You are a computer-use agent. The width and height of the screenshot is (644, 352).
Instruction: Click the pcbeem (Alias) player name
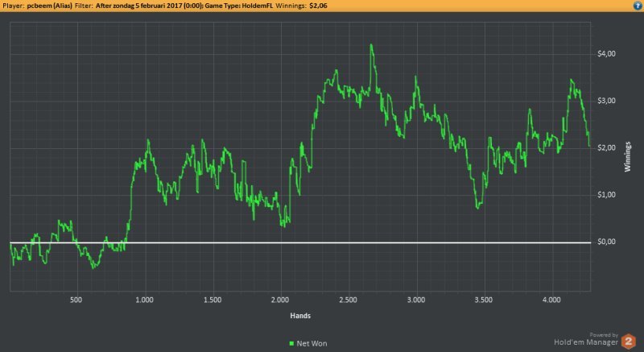click(52, 6)
